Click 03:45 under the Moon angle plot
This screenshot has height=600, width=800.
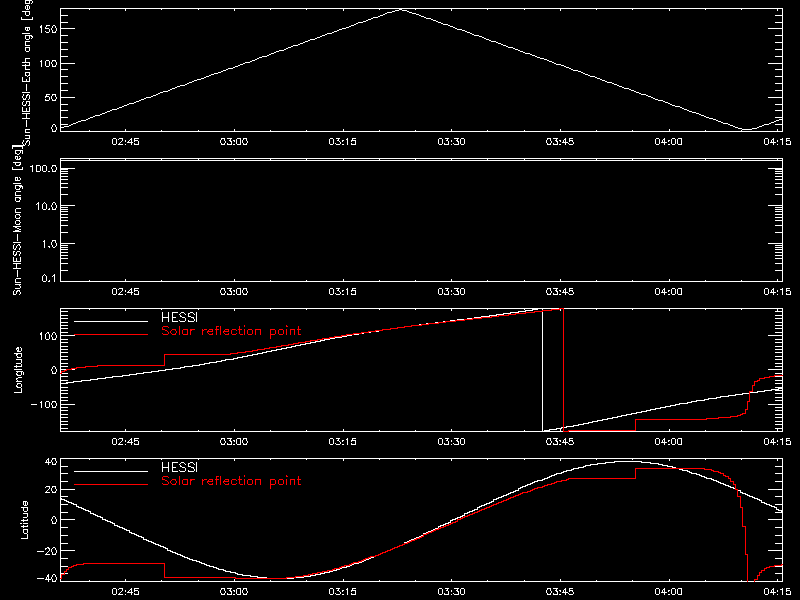(x=560, y=291)
